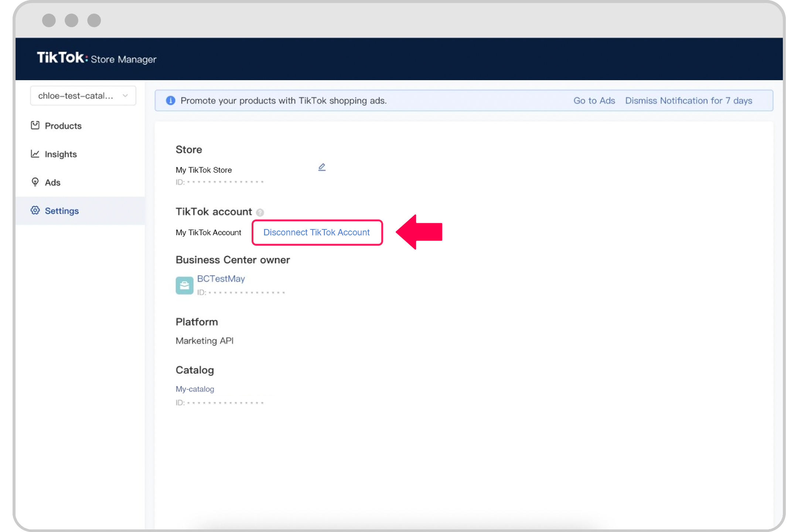Screen dimensions: 798x532
Task: Open the BCTestMay business center link
Action: pyautogui.click(x=221, y=279)
